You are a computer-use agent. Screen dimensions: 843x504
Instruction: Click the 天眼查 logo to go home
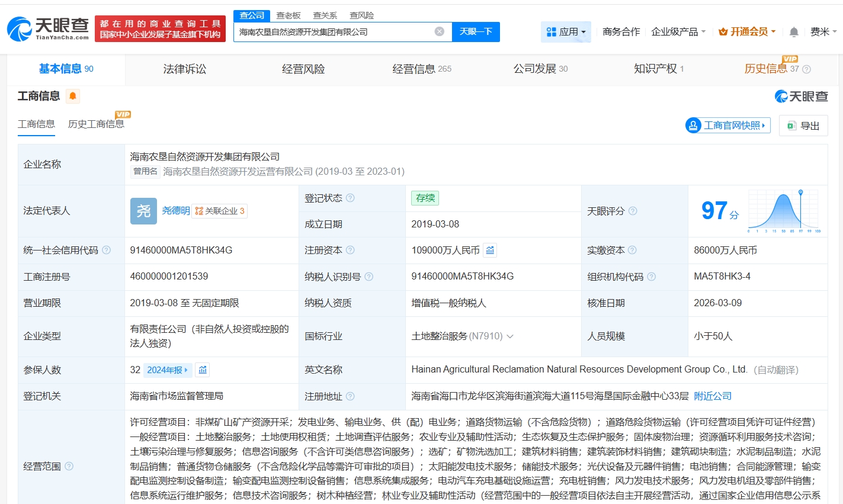(48, 28)
